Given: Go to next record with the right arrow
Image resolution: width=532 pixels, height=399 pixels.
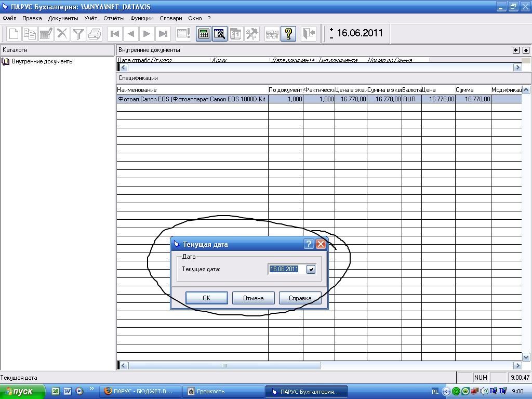Looking at the screenshot, I should click(x=147, y=34).
